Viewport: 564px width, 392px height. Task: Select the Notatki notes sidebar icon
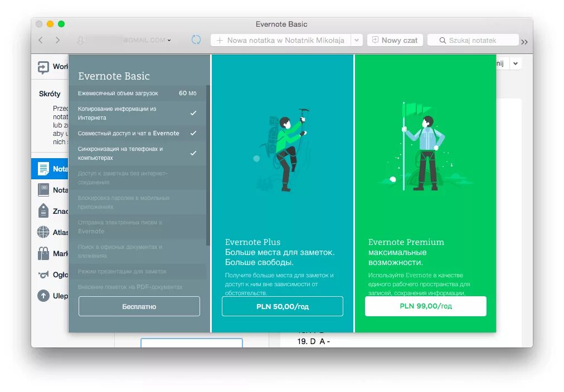click(43, 169)
